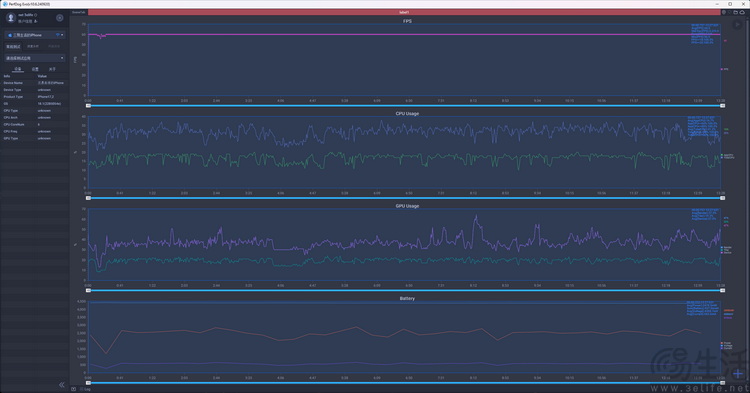The image size is (750, 393).
Task: Toggle the Current legend in Battery chart
Action: (727, 348)
